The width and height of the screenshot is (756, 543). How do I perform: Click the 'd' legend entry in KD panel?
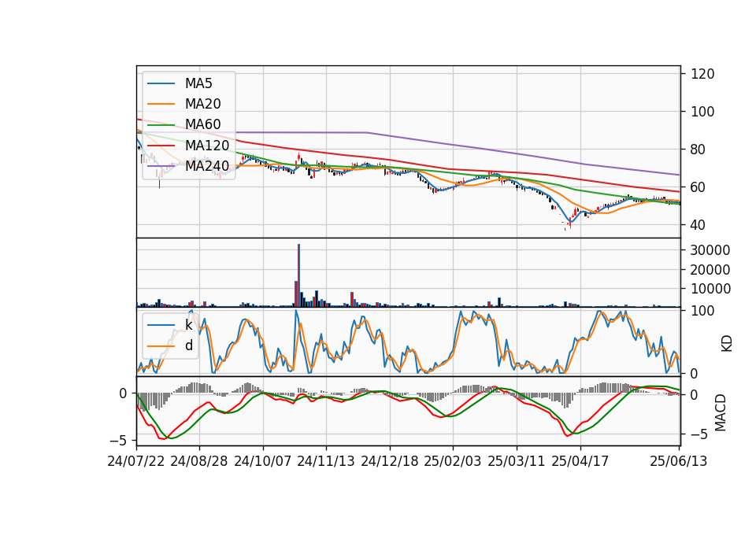[188, 345]
